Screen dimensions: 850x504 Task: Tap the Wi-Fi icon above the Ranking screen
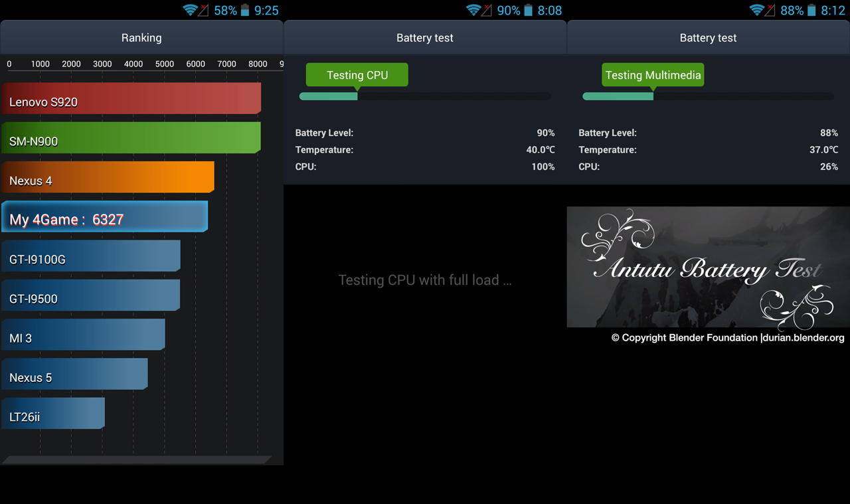click(x=190, y=10)
